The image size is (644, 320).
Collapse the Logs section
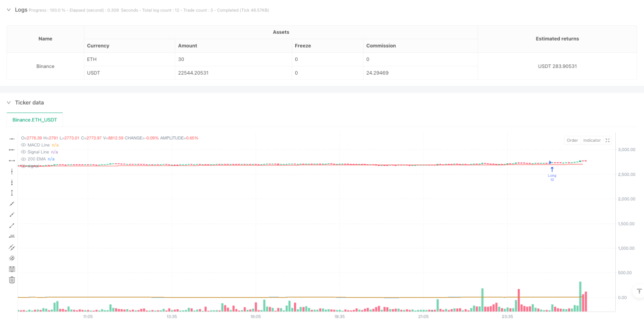pyautogui.click(x=8, y=9)
